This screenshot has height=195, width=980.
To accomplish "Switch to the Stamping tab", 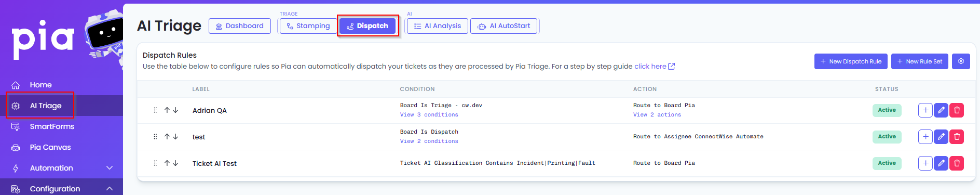I will (308, 26).
